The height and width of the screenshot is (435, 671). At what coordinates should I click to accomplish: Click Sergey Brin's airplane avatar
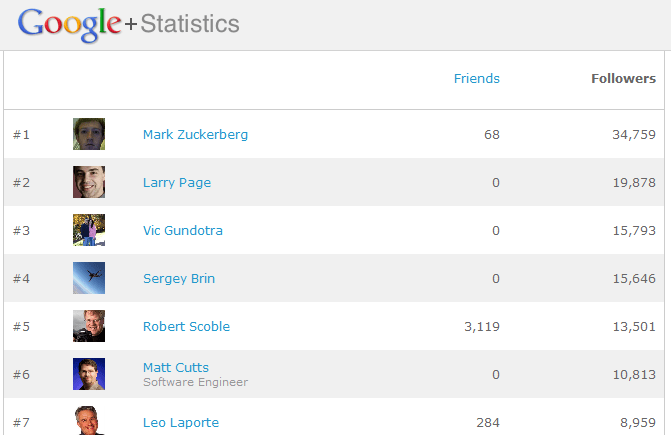pyautogui.click(x=89, y=278)
